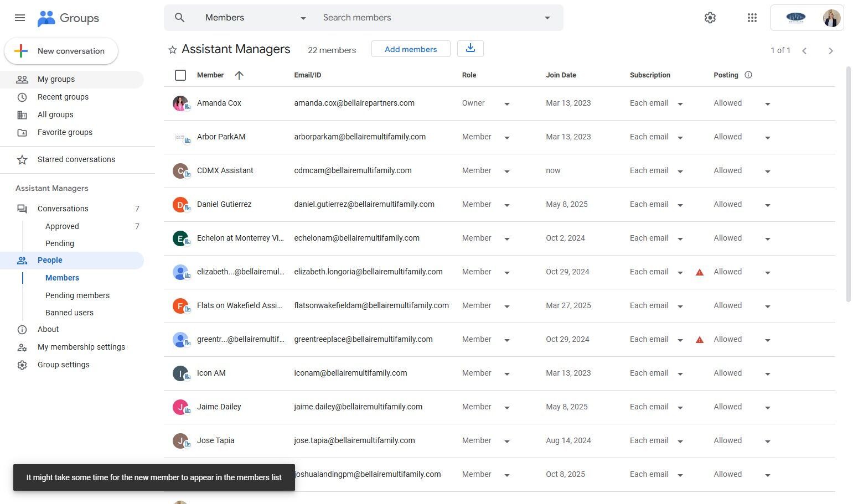This screenshot has height=504, width=853.
Task: Go to Group settings
Action: point(63,365)
